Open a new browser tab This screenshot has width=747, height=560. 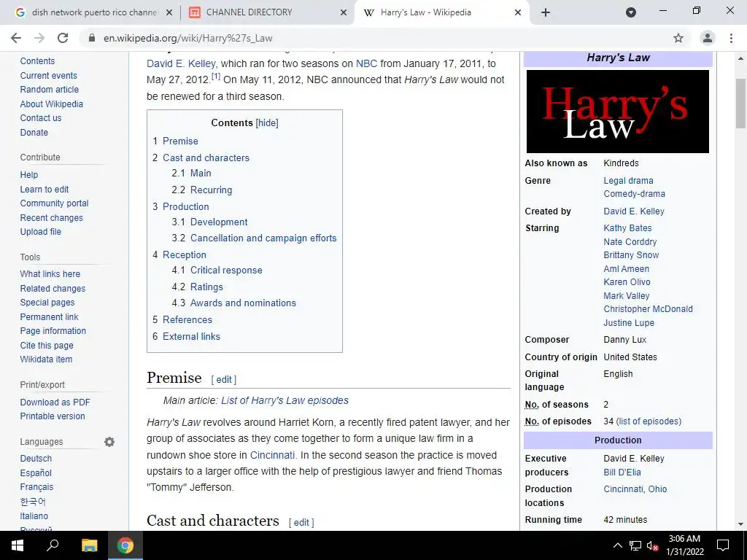click(546, 12)
